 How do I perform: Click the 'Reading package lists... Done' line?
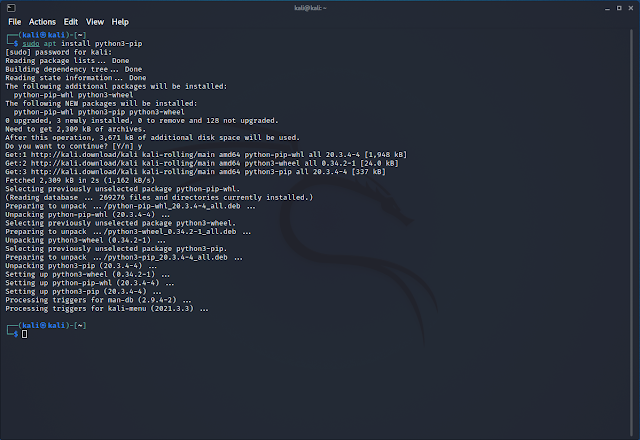[67, 61]
